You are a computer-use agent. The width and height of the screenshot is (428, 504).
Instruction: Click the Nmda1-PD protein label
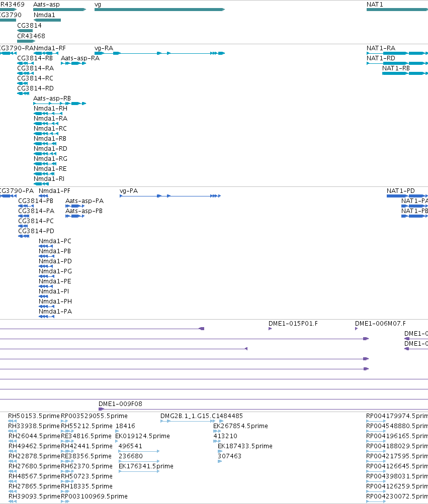55,261
